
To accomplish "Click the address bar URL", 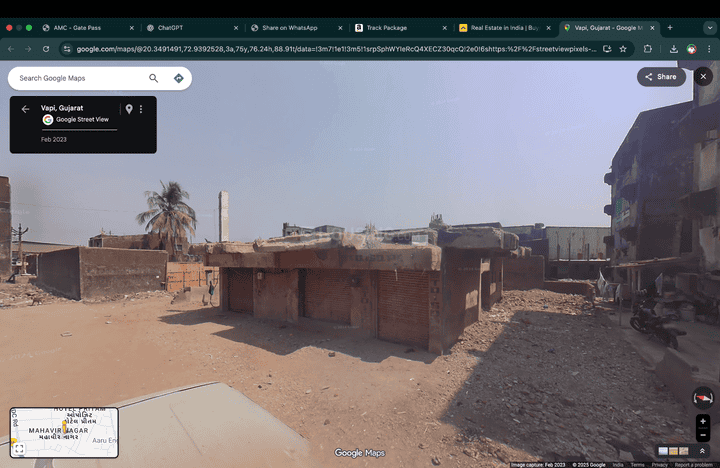I will point(336,49).
